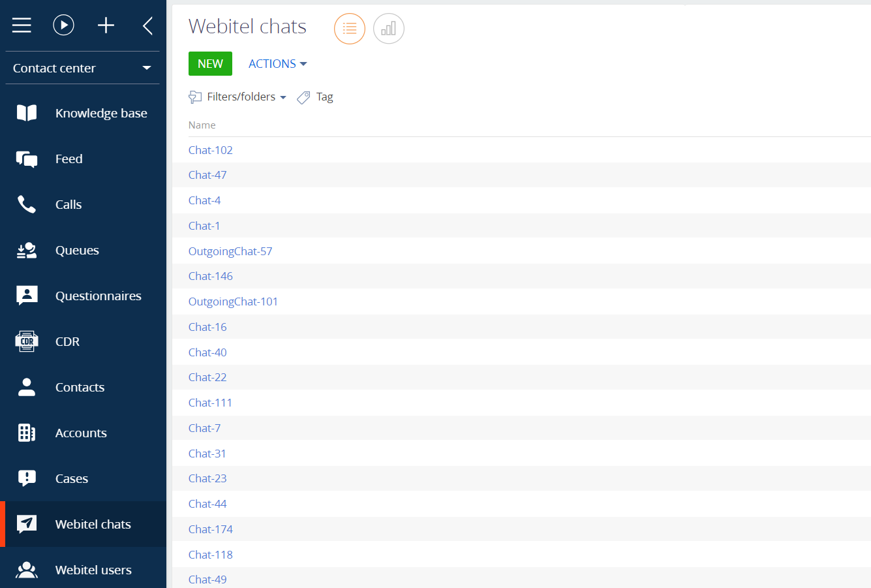Open the Chat-102 record

[211, 150]
